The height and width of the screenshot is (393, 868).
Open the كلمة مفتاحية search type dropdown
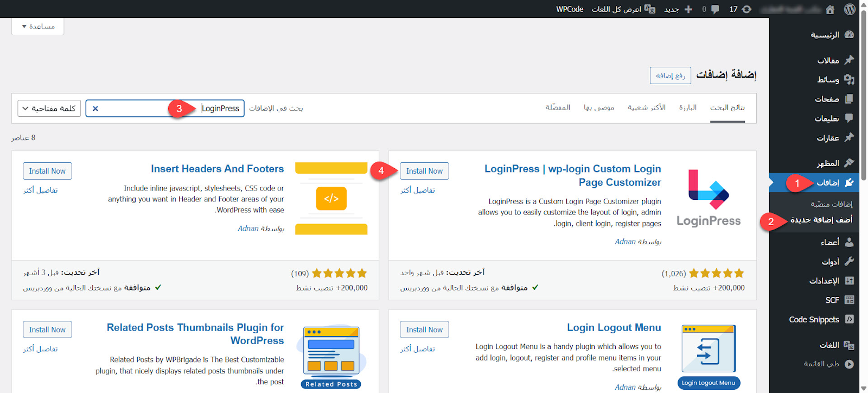[x=49, y=109]
